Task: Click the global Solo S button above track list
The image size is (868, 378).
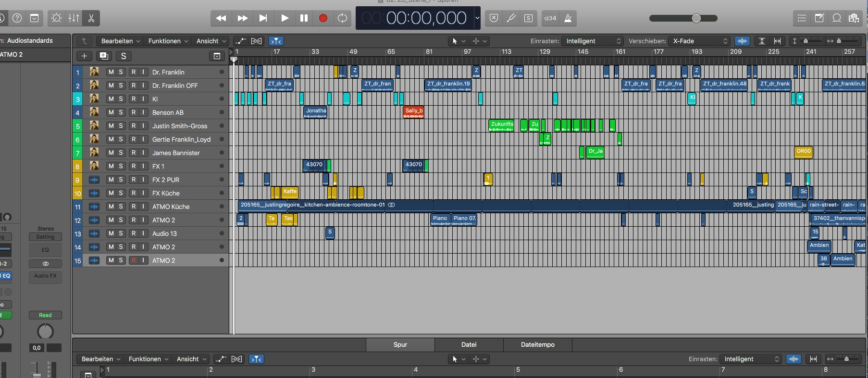Action: (x=124, y=56)
